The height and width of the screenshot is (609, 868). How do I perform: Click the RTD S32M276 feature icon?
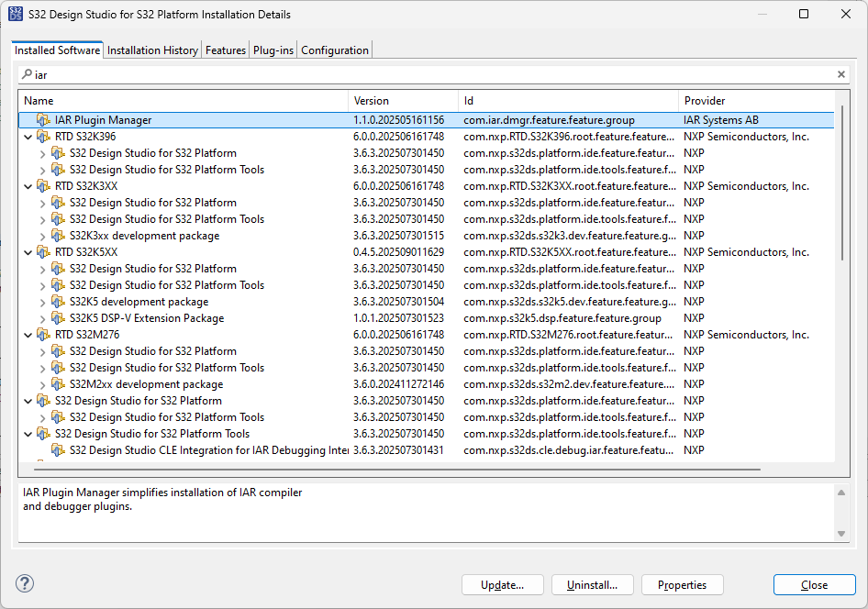pyautogui.click(x=43, y=335)
